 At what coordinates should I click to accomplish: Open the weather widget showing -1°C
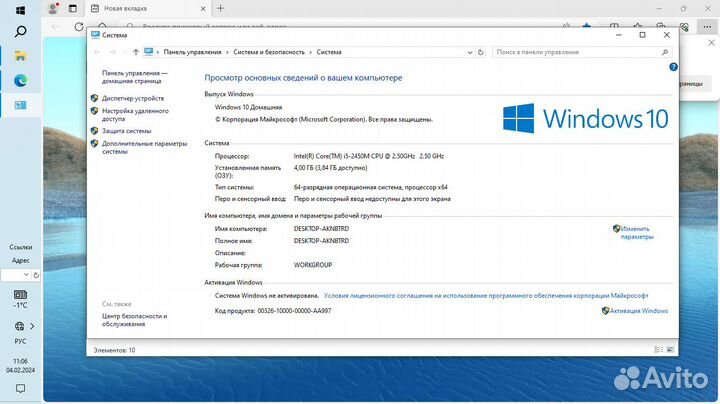pyautogui.click(x=20, y=299)
